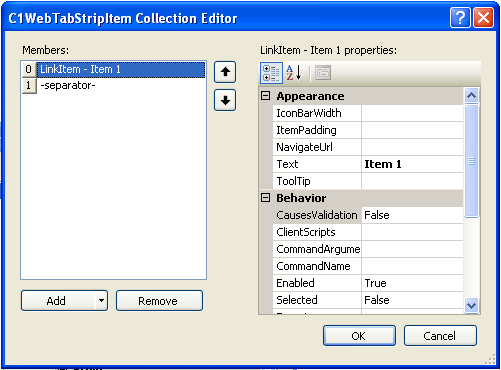
Task: Edit the Text value Item 1
Action: point(412,164)
